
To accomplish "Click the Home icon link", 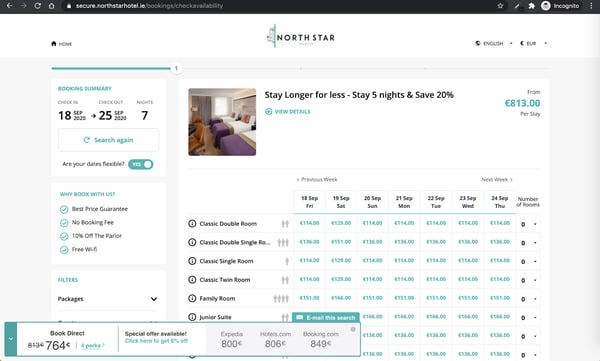I will pyautogui.click(x=54, y=44).
